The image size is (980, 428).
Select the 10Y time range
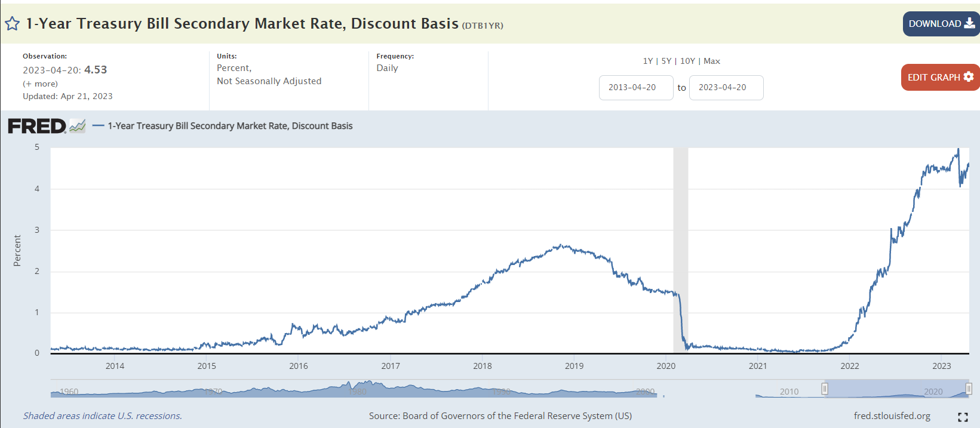tap(687, 61)
